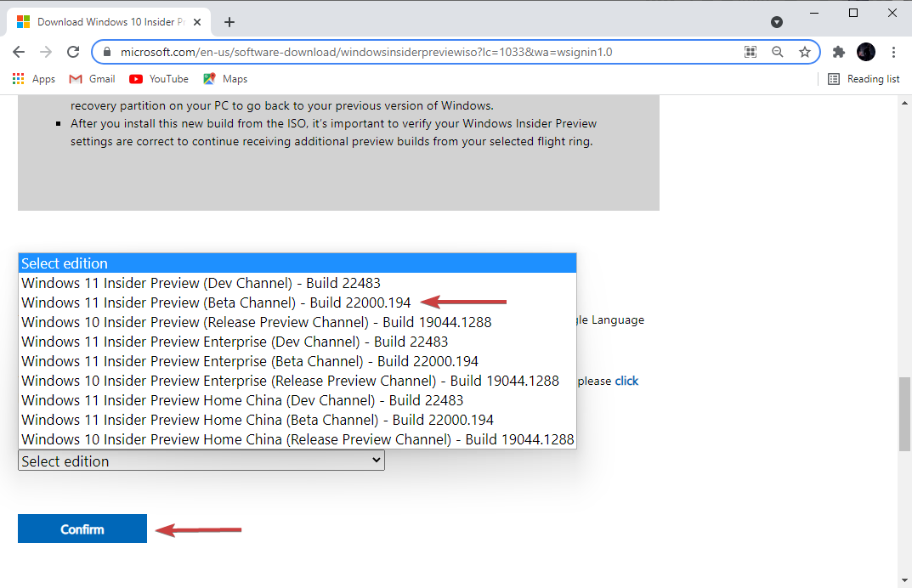Open the Reading list
The height and width of the screenshot is (588, 912).
[864, 79]
